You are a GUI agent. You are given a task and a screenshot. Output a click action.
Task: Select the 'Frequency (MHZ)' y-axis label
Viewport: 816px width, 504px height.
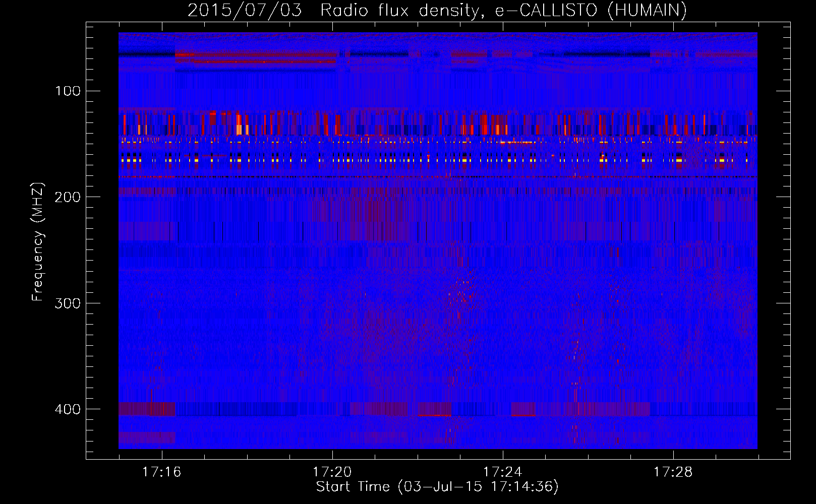(x=38, y=241)
